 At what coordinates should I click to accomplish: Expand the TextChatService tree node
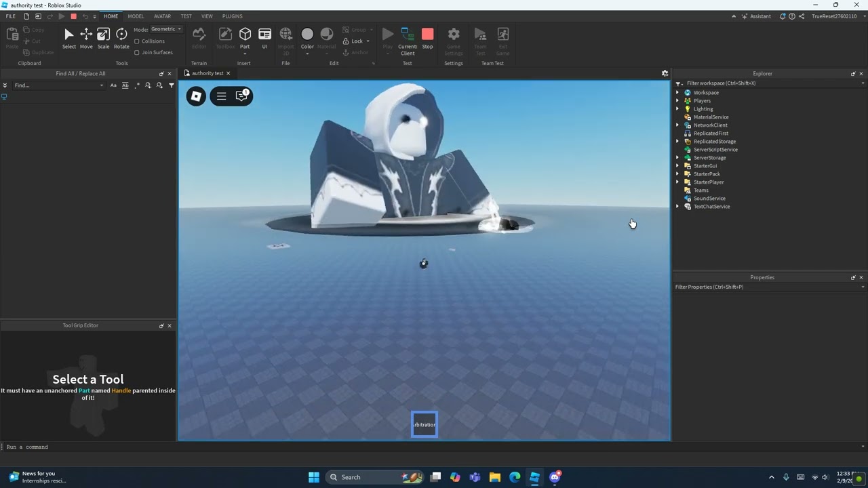point(677,207)
